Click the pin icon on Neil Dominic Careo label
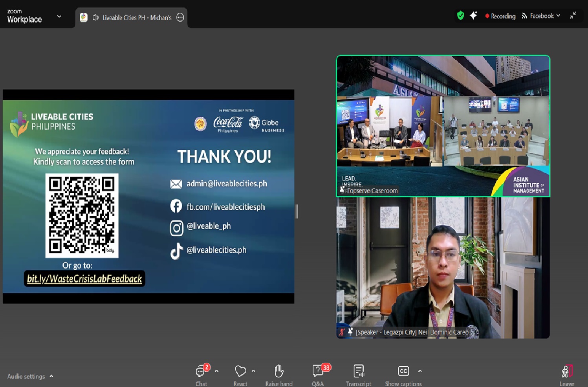 point(350,332)
